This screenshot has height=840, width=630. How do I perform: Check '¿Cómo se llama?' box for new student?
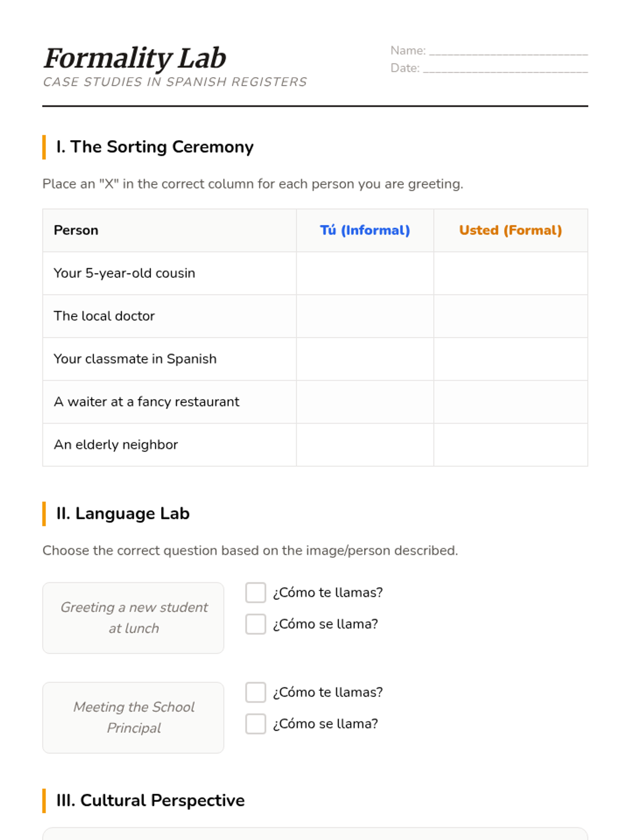point(256,624)
